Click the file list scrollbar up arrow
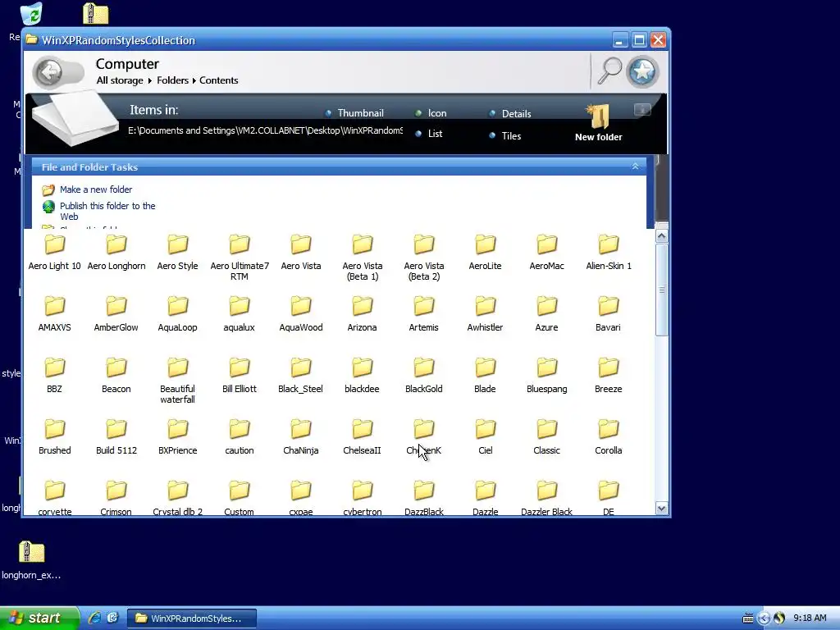The height and width of the screenshot is (630, 840). point(662,236)
